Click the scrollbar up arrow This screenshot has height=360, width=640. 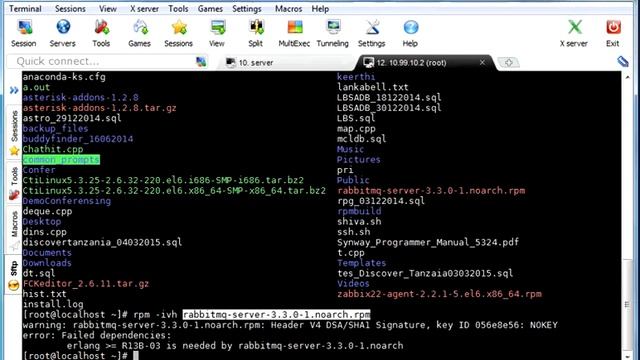coord(628,76)
